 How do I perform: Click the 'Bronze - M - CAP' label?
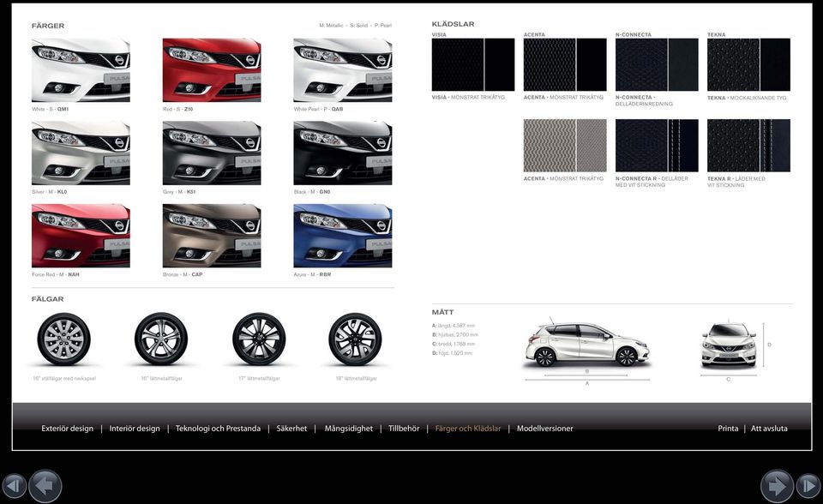(183, 274)
